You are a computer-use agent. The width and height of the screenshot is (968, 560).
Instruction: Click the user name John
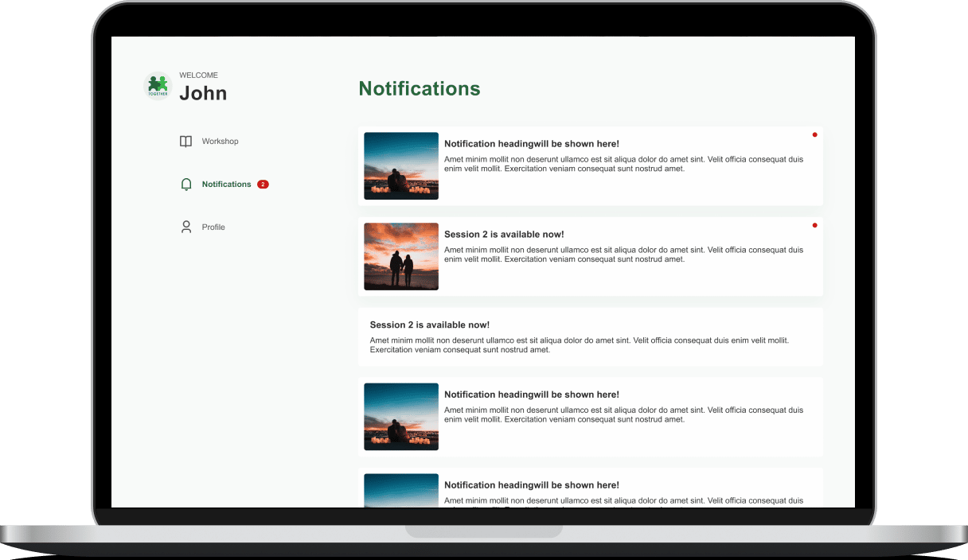203,94
